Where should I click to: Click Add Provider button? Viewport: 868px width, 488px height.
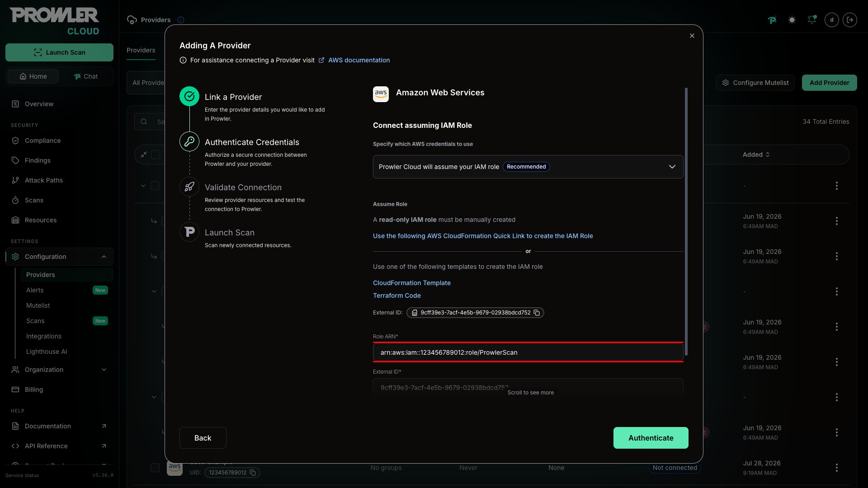(x=829, y=83)
